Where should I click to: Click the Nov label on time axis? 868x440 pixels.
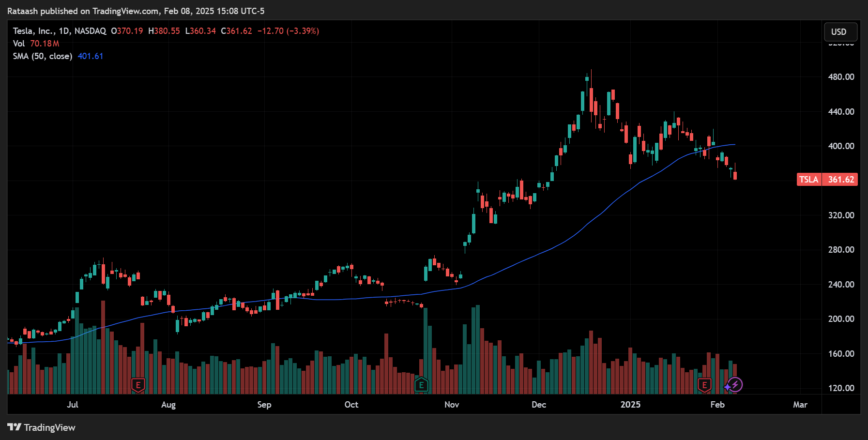coord(452,405)
